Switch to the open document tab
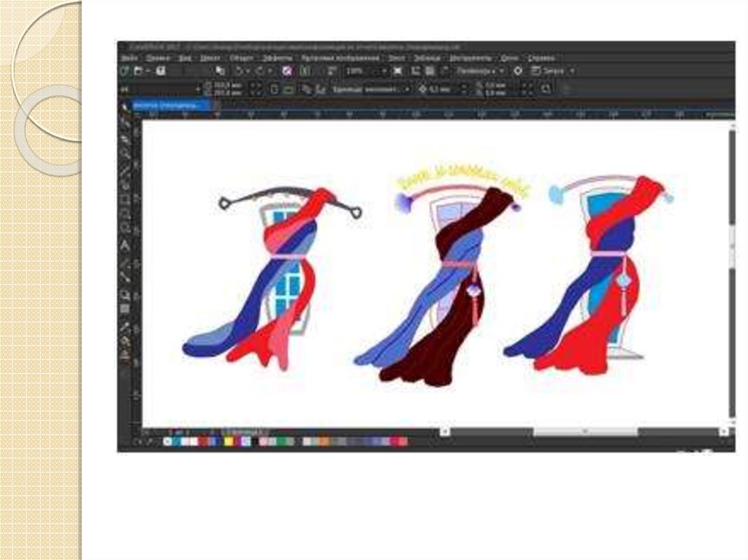 point(172,105)
